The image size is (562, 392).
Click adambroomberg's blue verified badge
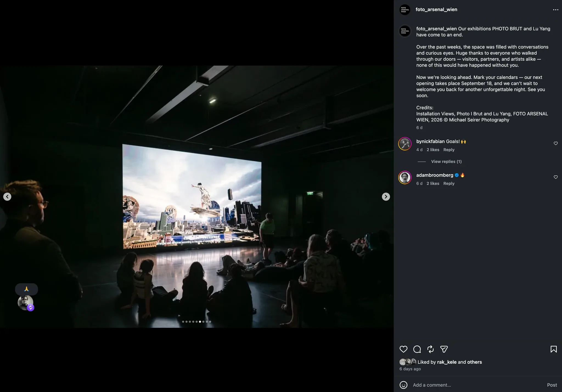pyautogui.click(x=457, y=175)
